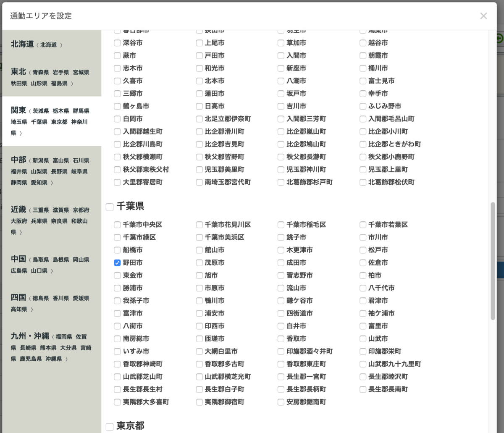Switch to the 北海道 region tab
The height and width of the screenshot is (433, 504).
click(50, 44)
